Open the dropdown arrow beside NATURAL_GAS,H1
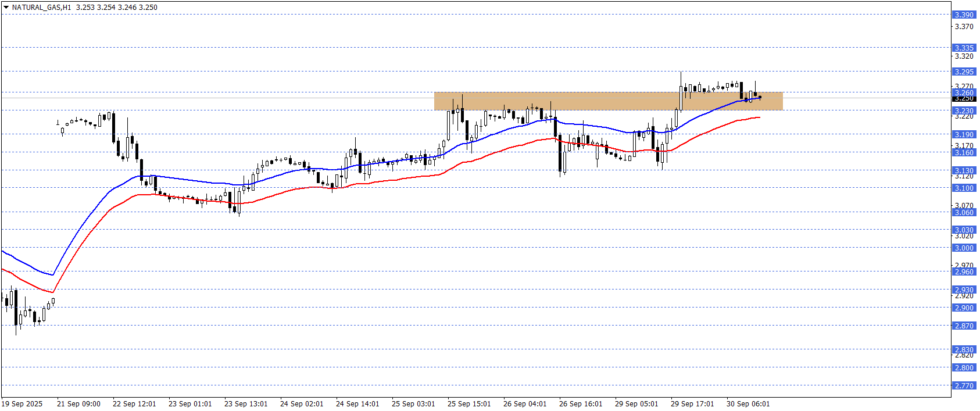This screenshot has height=411, width=980. click(x=6, y=8)
